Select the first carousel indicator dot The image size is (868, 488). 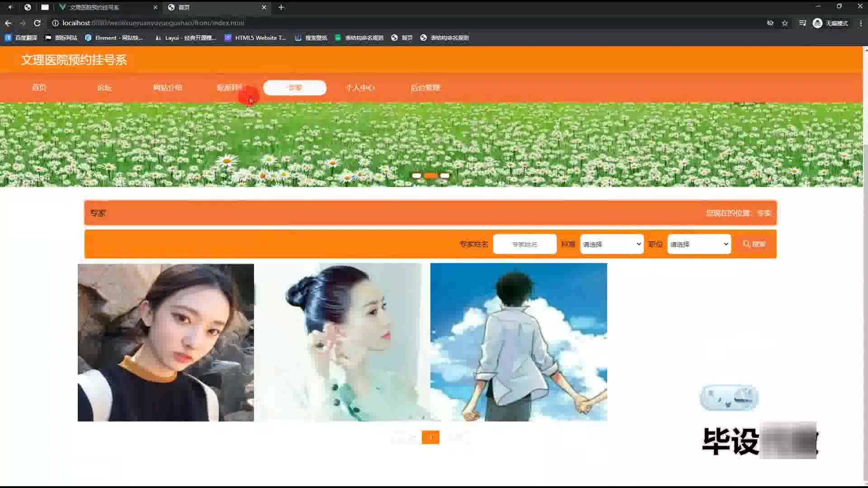(416, 175)
